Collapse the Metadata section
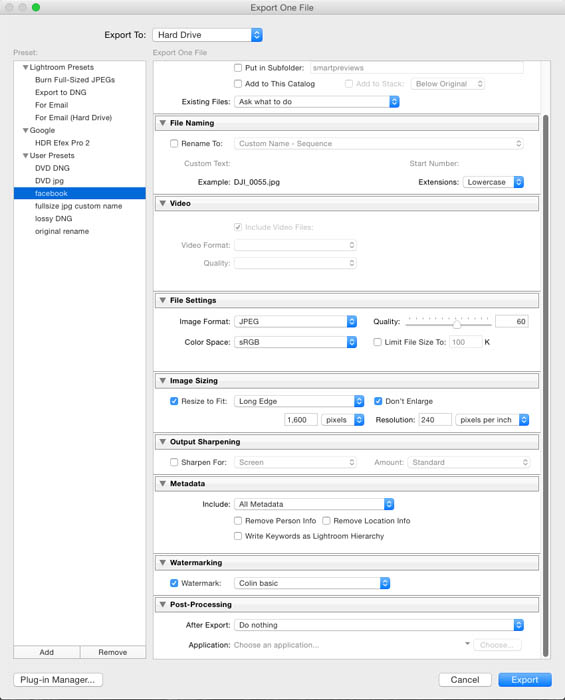 (x=163, y=483)
